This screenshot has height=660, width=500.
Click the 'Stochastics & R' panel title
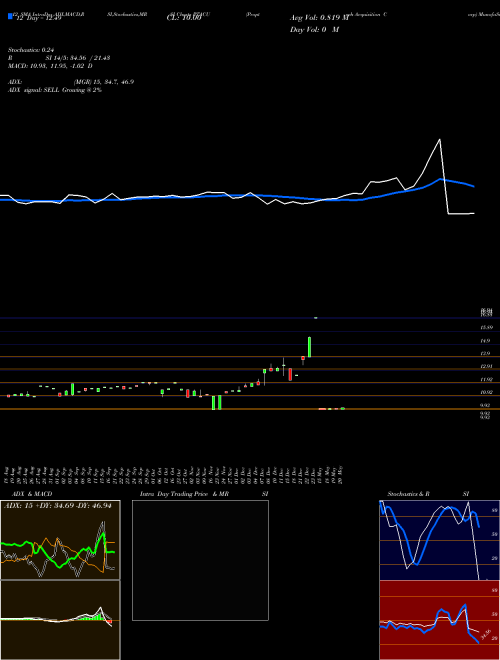coord(409,494)
